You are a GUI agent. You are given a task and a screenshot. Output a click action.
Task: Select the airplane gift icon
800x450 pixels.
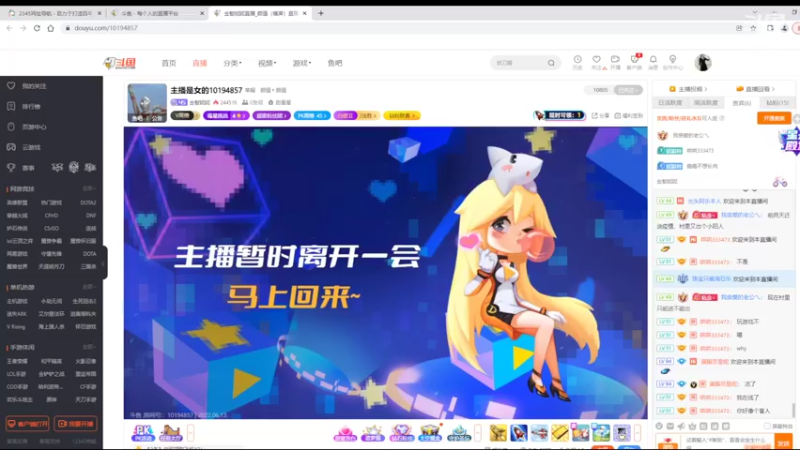tap(539, 433)
